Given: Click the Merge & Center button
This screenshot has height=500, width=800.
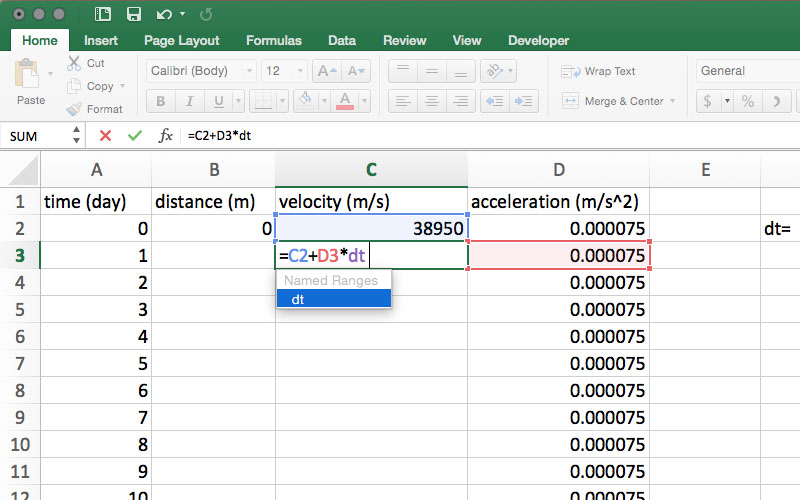Looking at the screenshot, I should (613, 101).
